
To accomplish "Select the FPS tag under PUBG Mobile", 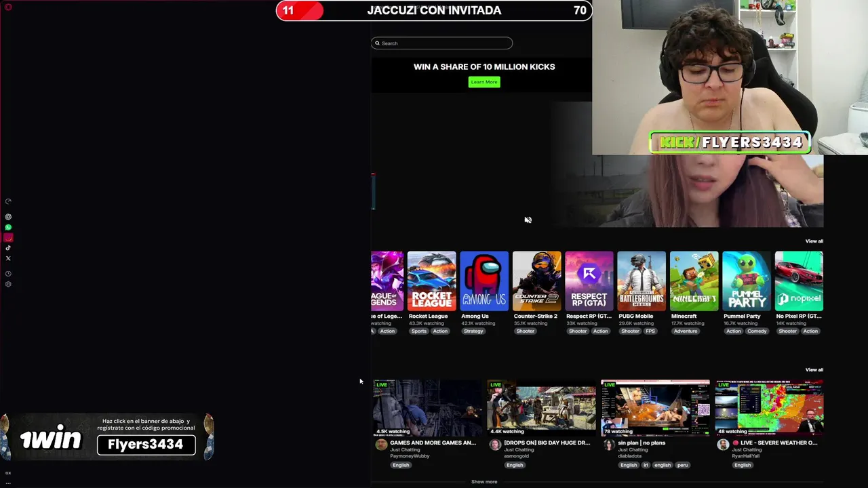I will click(x=650, y=331).
